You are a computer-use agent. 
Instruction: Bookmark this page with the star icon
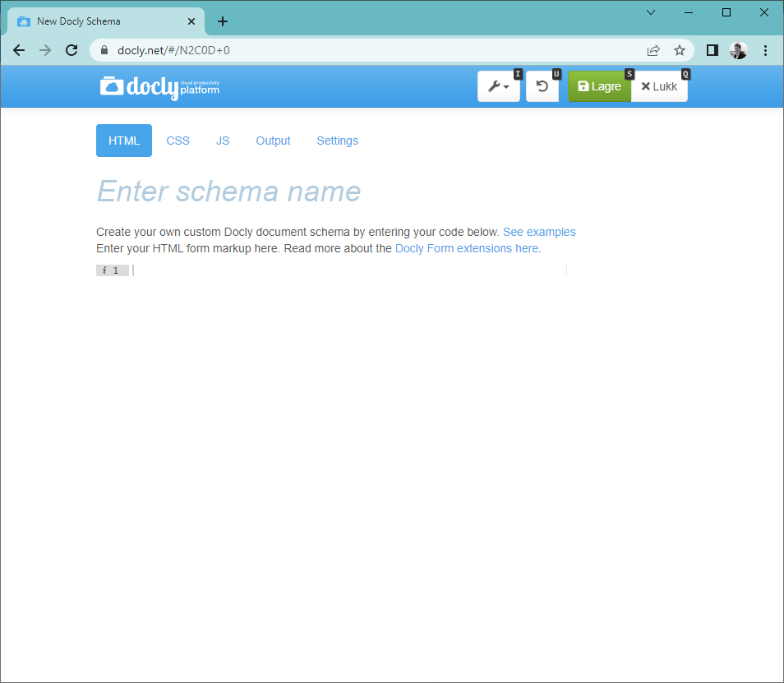click(680, 50)
